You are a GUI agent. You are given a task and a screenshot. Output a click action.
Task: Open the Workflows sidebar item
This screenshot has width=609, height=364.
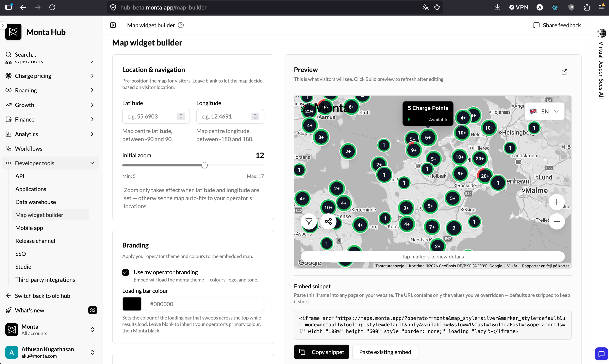[50, 149]
